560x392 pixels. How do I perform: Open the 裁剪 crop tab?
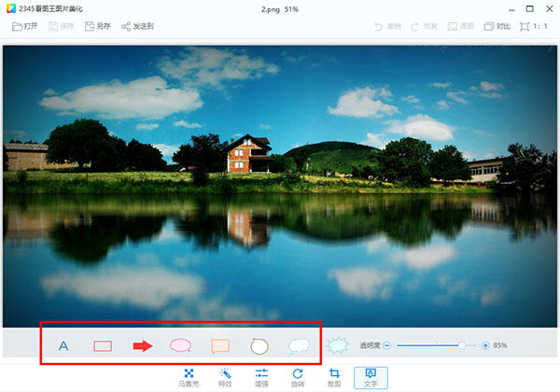pos(334,377)
